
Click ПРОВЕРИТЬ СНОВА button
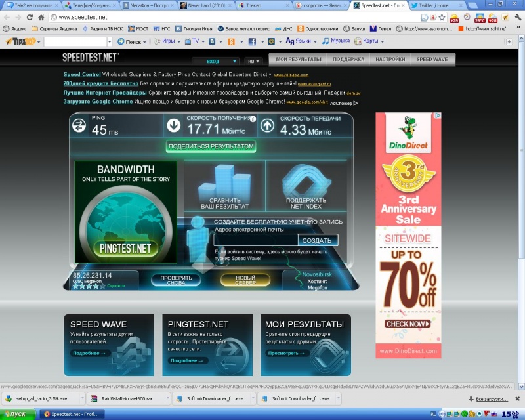tap(176, 280)
